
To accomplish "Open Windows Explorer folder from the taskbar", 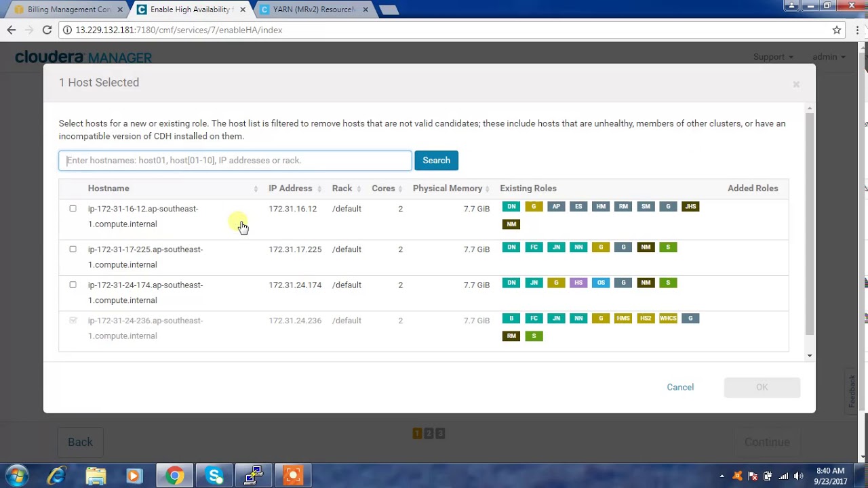I will (x=96, y=476).
